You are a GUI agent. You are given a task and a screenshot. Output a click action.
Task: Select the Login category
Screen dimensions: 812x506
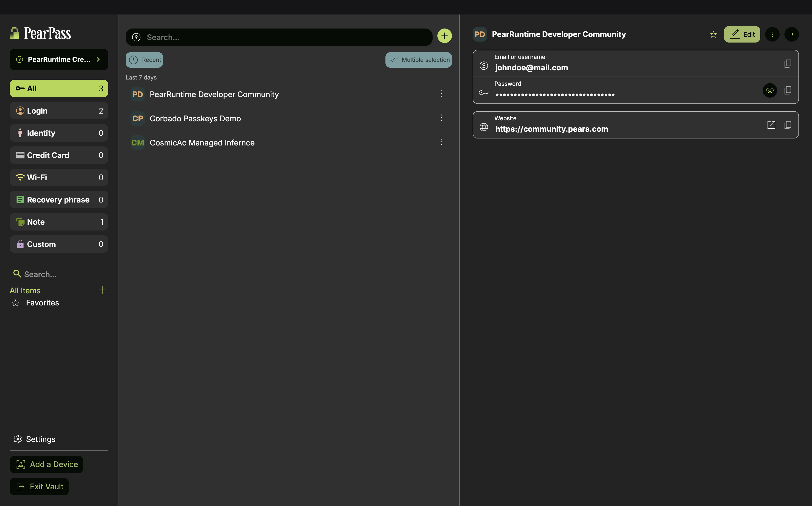(59, 111)
